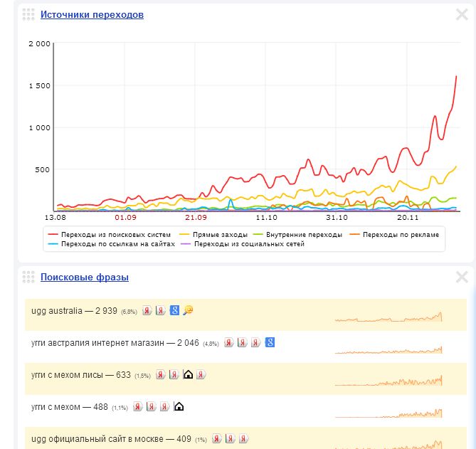Toggle Прямые заходы legend series
Screen dimensions: 476x449
(213, 235)
